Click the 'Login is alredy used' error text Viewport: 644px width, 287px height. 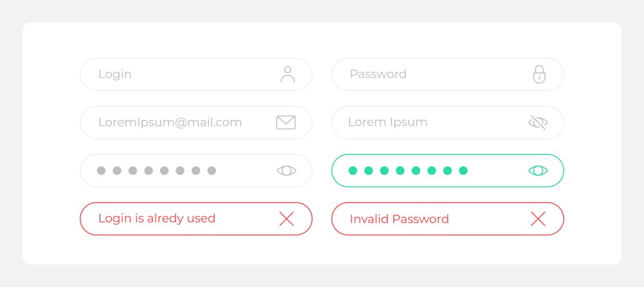point(157,219)
